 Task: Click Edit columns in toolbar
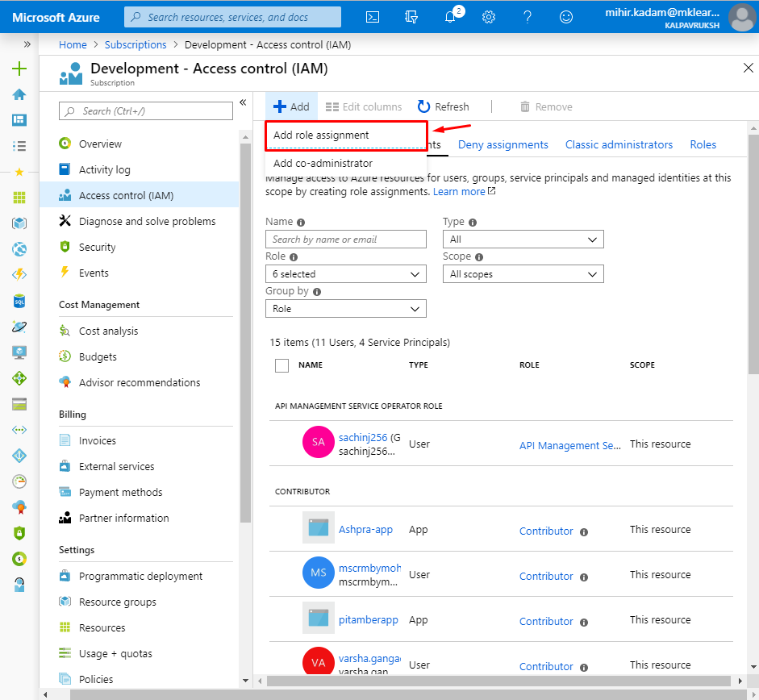(x=364, y=107)
